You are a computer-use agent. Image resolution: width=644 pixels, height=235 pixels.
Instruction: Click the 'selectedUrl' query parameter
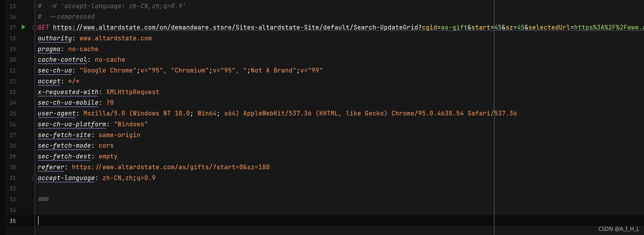[549, 27]
